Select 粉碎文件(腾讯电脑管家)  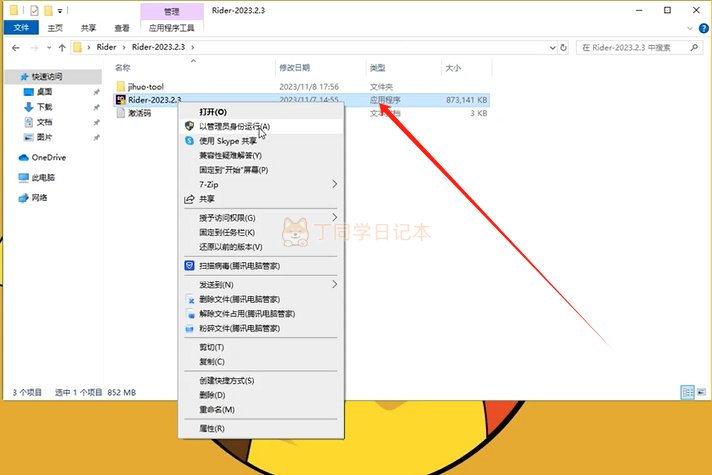coord(261,328)
